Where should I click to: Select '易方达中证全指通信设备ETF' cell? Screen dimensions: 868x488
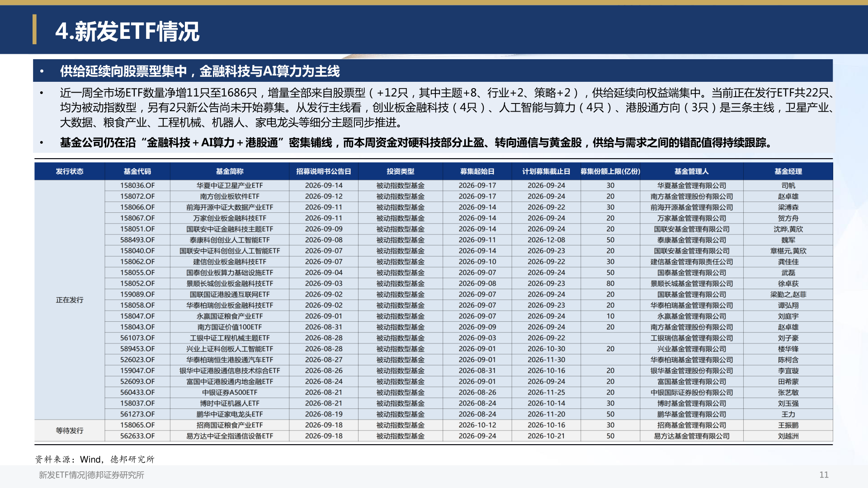[230, 436]
